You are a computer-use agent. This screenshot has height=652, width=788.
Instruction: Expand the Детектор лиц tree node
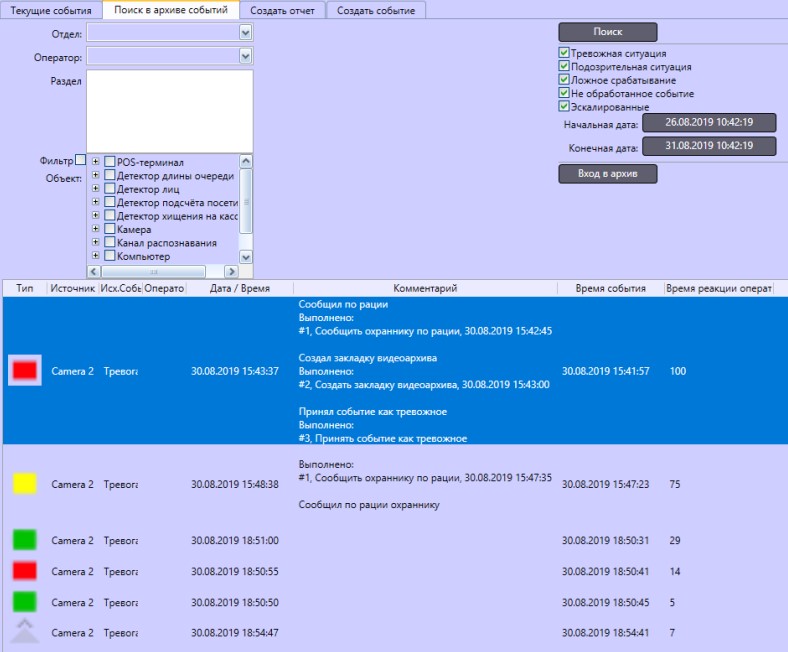[x=95, y=188]
